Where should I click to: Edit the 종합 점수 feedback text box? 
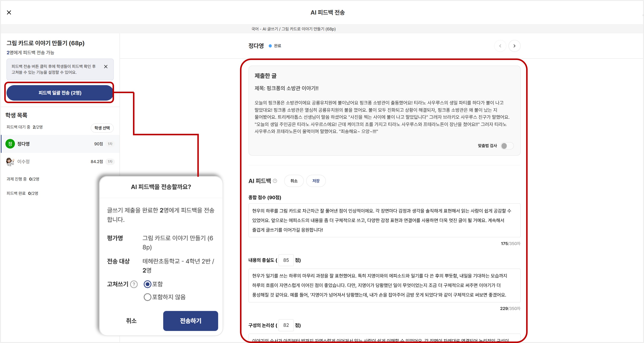384,220
